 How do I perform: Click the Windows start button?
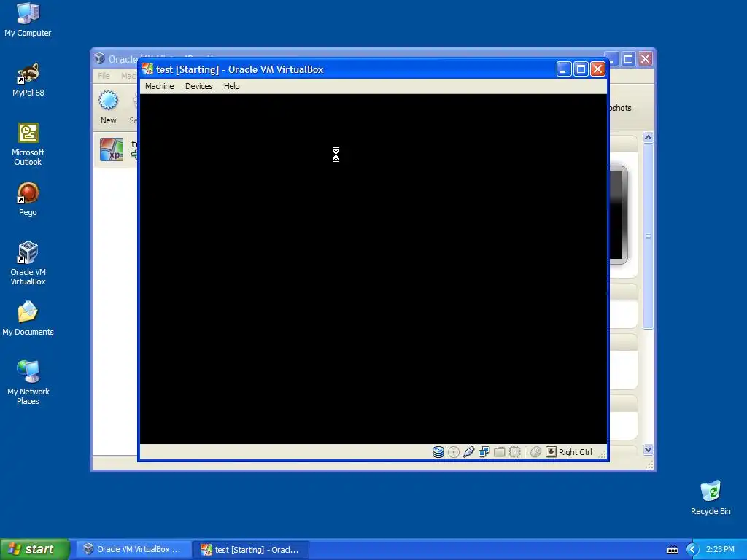pyautogui.click(x=35, y=549)
